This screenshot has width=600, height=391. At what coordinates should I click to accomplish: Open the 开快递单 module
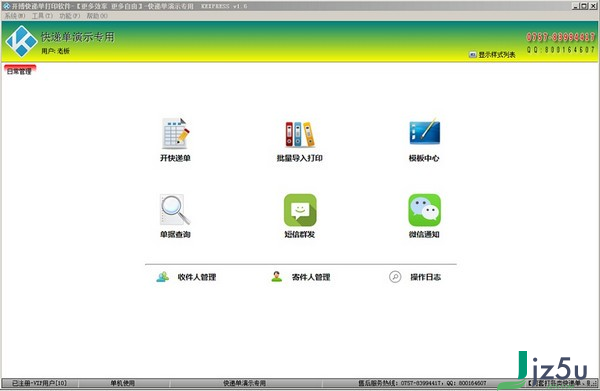click(175, 140)
